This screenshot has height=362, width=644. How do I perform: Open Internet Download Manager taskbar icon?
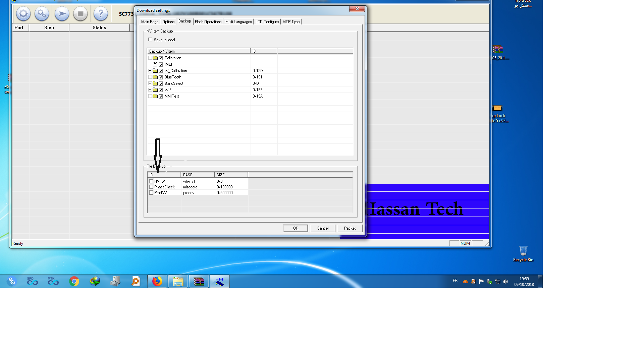tap(95, 281)
